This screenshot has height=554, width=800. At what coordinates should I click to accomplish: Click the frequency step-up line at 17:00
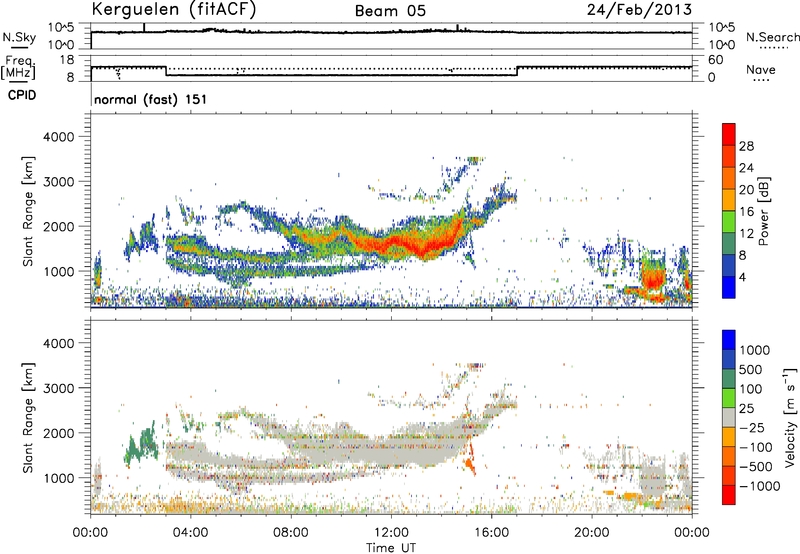click(x=517, y=71)
